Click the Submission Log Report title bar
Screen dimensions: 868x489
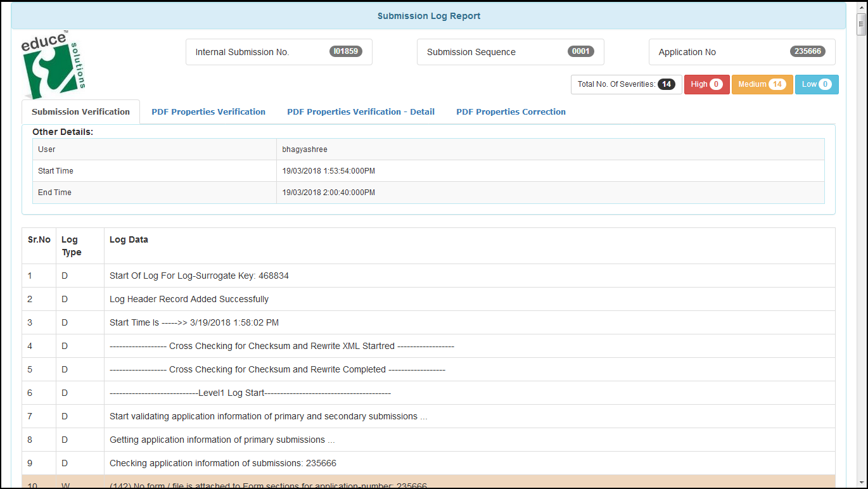click(428, 16)
